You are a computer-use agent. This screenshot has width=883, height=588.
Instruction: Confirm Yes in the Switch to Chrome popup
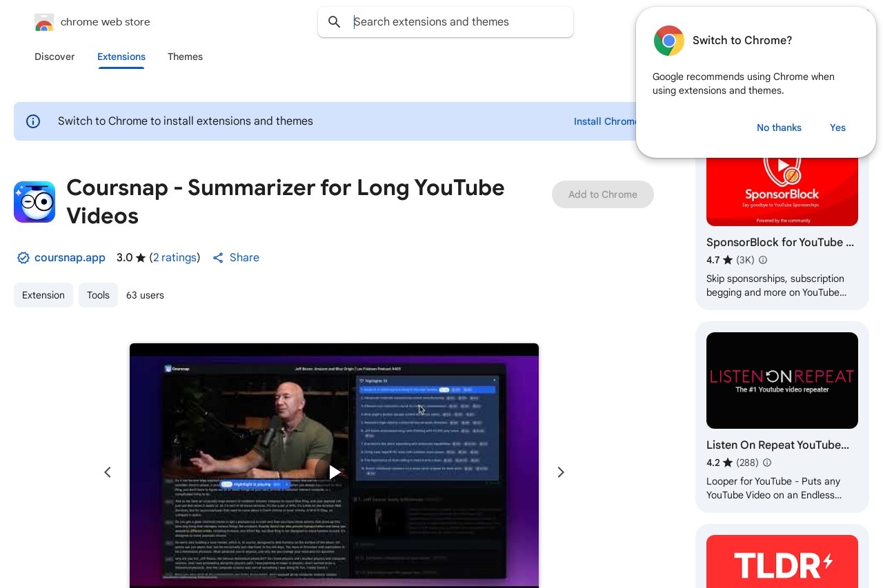tap(837, 128)
